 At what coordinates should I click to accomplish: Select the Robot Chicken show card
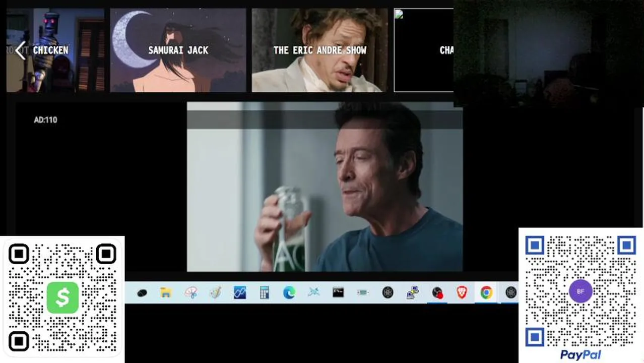[x=55, y=50]
